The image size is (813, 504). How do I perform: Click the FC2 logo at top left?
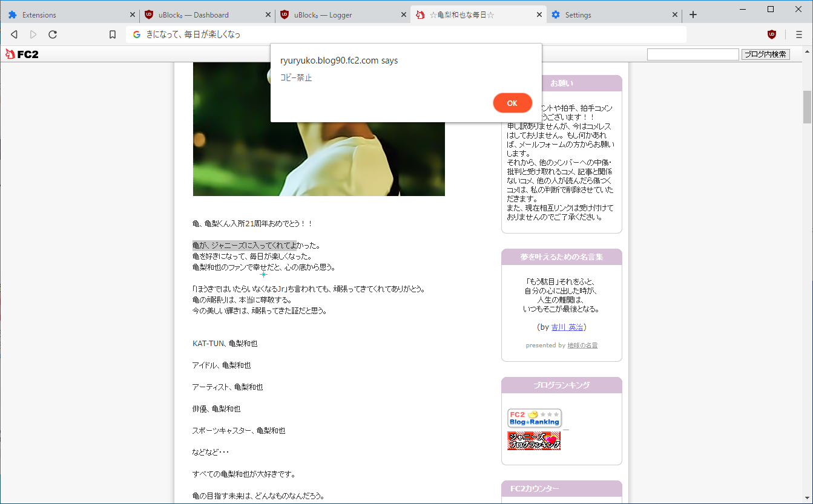click(x=22, y=54)
